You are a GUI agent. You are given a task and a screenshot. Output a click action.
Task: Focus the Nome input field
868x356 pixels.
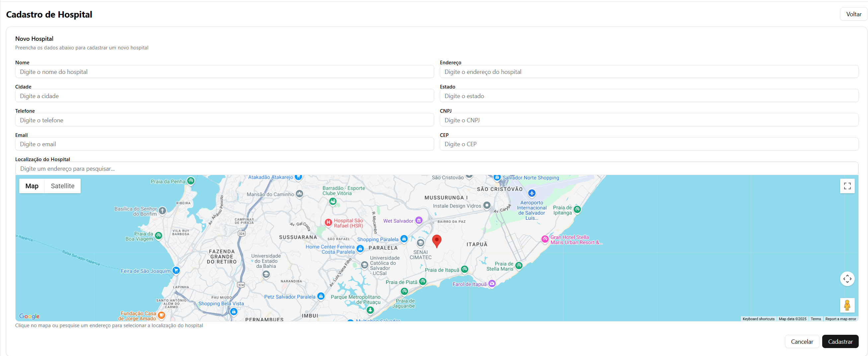click(224, 72)
